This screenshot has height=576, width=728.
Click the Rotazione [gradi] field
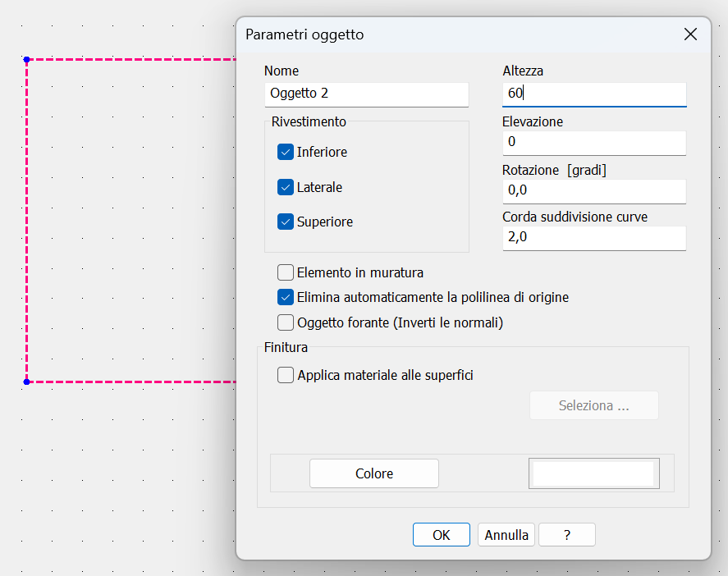594,191
